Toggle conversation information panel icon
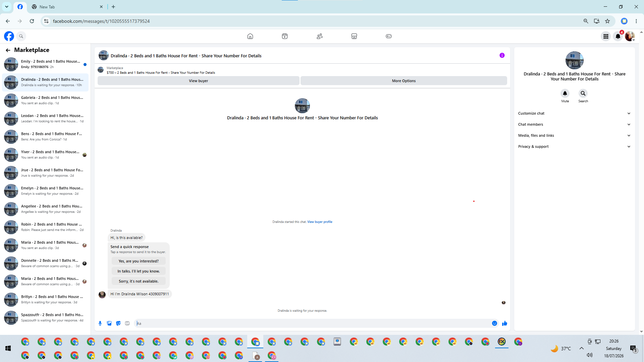The height and width of the screenshot is (362, 644). (x=502, y=55)
